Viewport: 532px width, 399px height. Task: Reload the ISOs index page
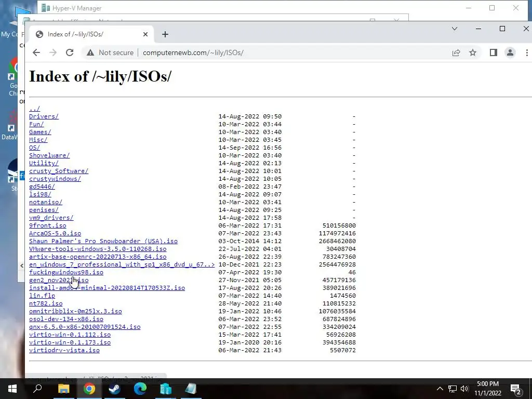pyautogui.click(x=70, y=52)
